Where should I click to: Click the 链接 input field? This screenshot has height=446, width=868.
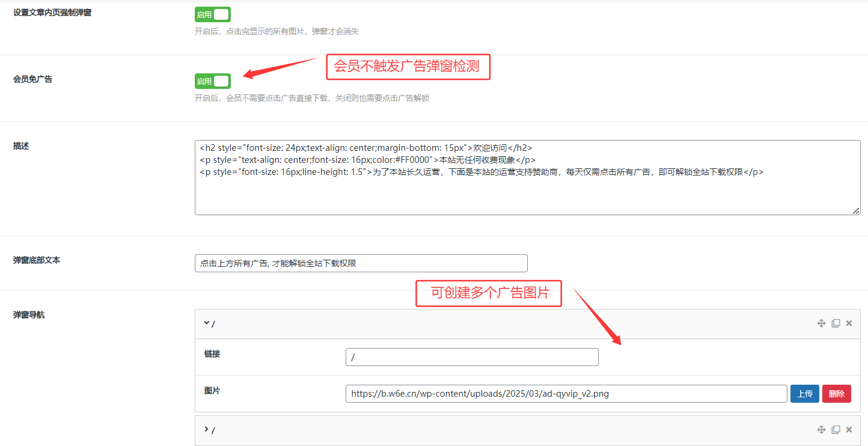click(x=472, y=357)
